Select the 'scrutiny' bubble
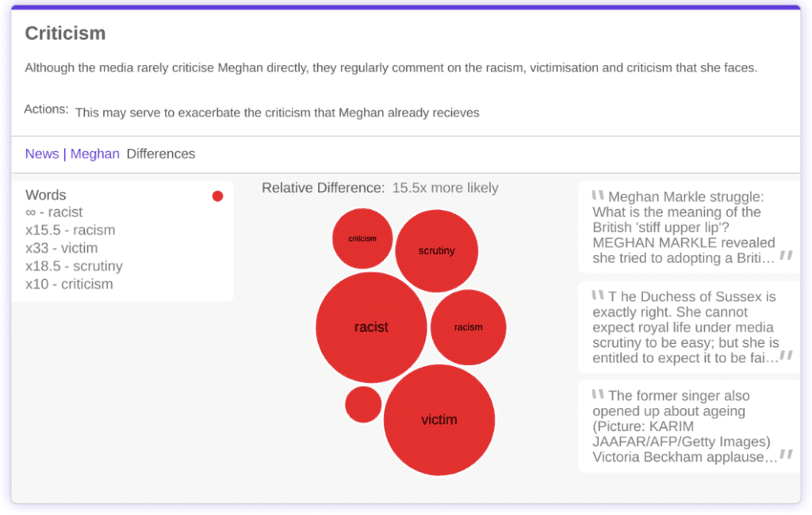 point(436,251)
